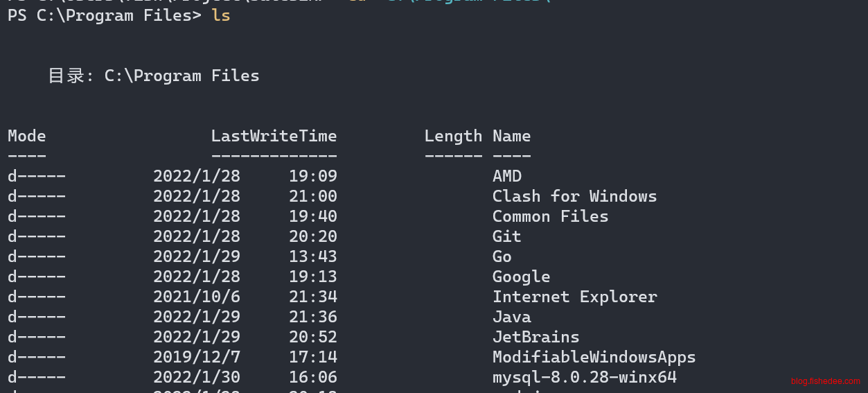Screen dimensions: 868x393
Task: Click the ModifiableWindowsApps entry
Action: (594, 357)
